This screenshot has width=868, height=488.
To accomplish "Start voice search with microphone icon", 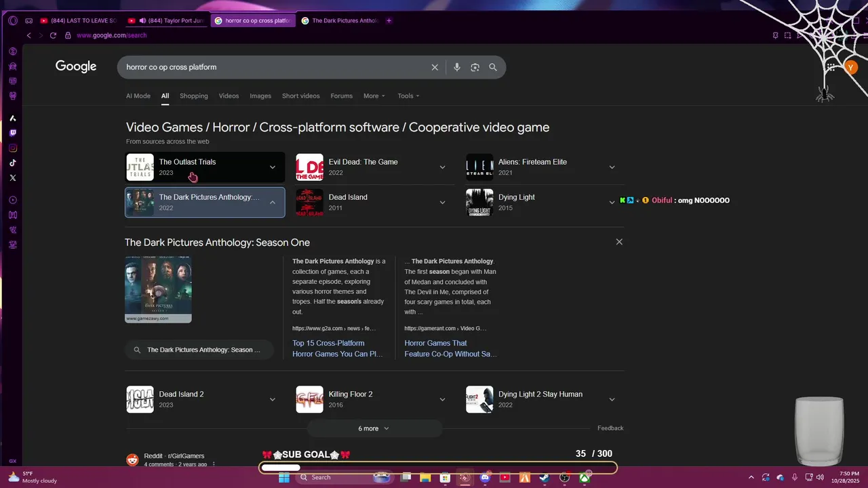I will 457,67.
